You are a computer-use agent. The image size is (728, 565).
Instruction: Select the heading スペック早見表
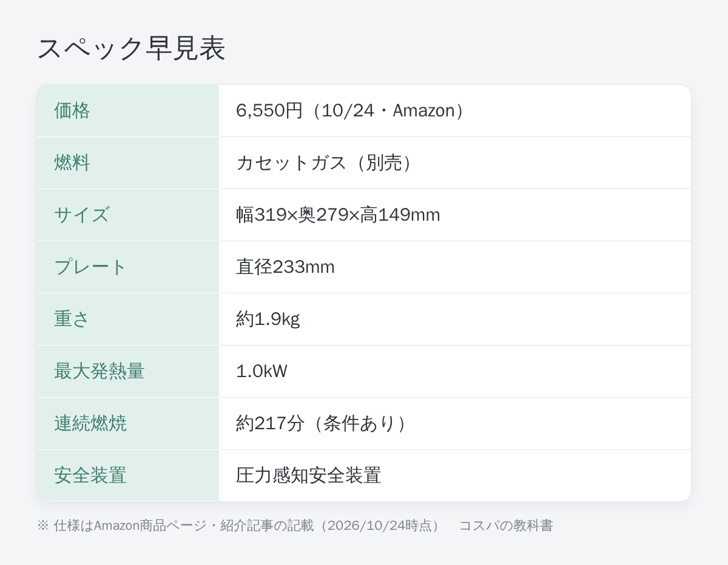[131, 48]
